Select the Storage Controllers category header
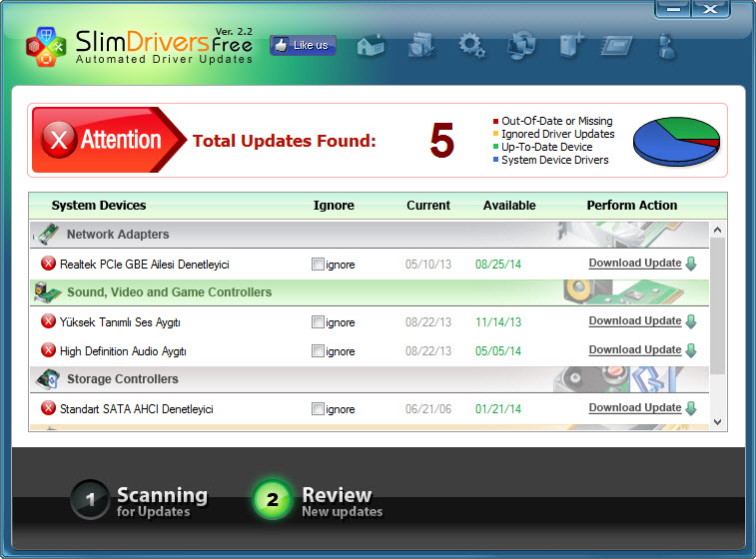The width and height of the screenshot is (756, 559). 370,379
